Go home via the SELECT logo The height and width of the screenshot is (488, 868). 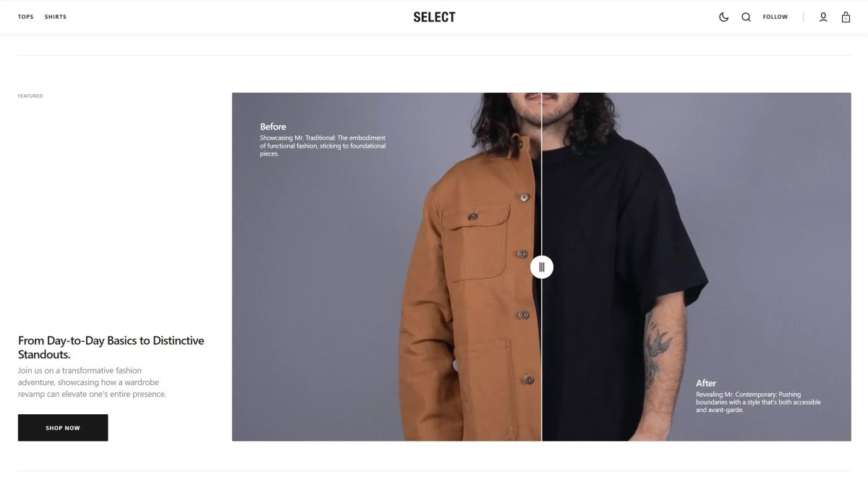(x=434, y=17)
